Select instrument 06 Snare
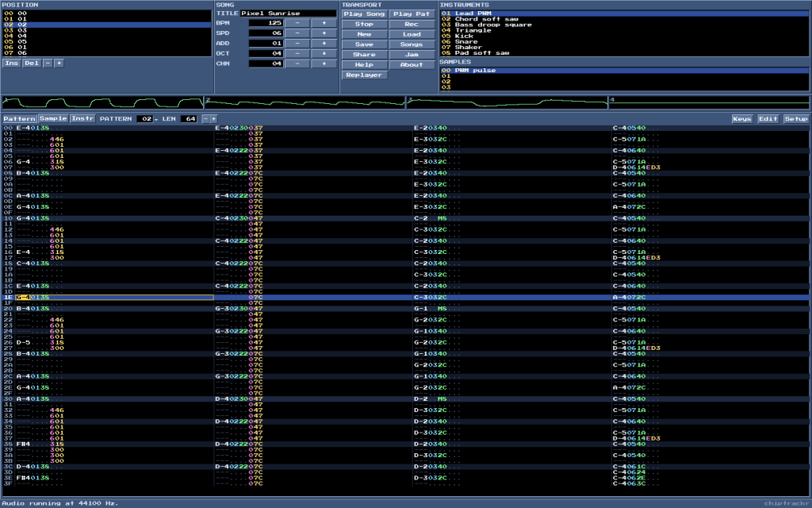 tap(624, 41)
